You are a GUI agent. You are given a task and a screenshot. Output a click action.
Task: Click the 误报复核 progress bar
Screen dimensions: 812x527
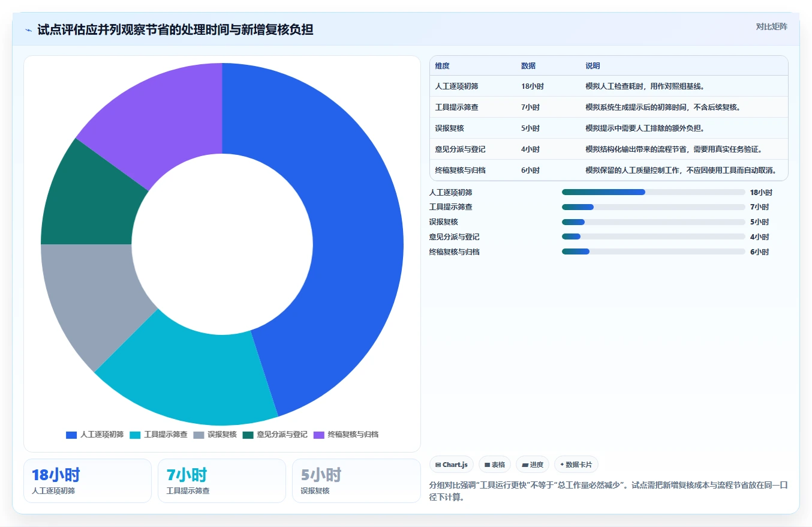pos(654,222)
